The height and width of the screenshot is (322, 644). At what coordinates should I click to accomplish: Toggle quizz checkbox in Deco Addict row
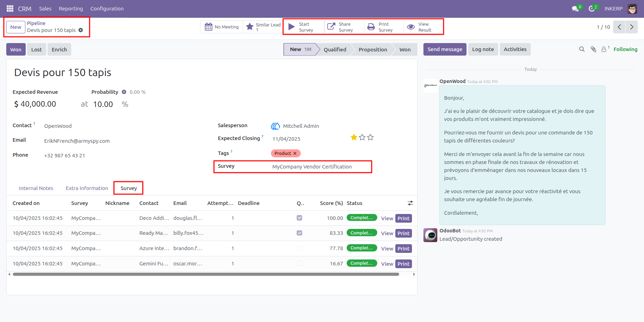299,218
